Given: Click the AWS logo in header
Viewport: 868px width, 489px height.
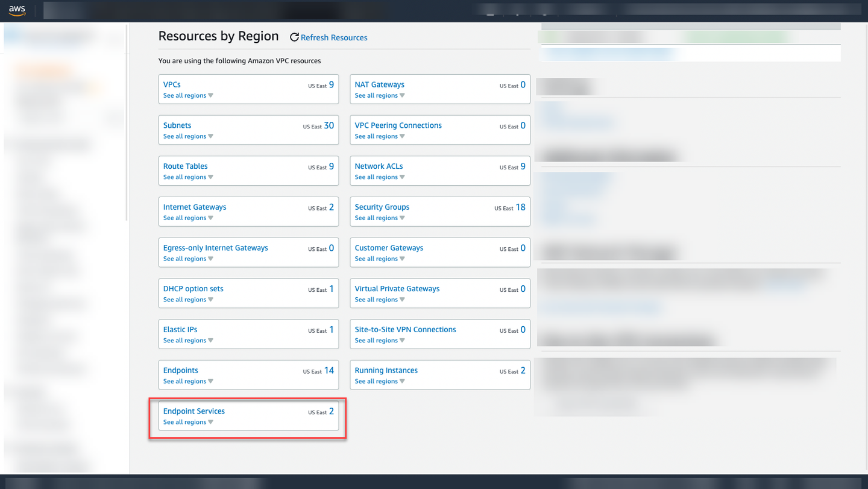Looking at the screenshot, I should pyautogui.click(x=17, y=10).
